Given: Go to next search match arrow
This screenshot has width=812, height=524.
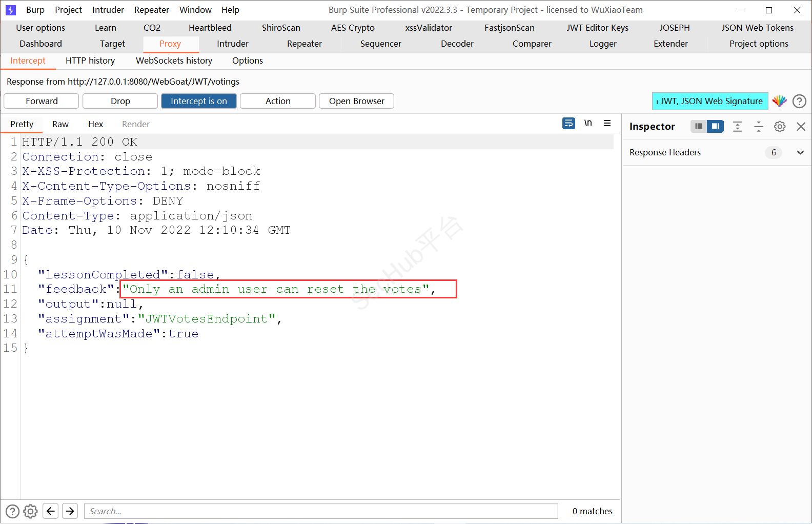Looking at the screenshot, I should (70, 511).
